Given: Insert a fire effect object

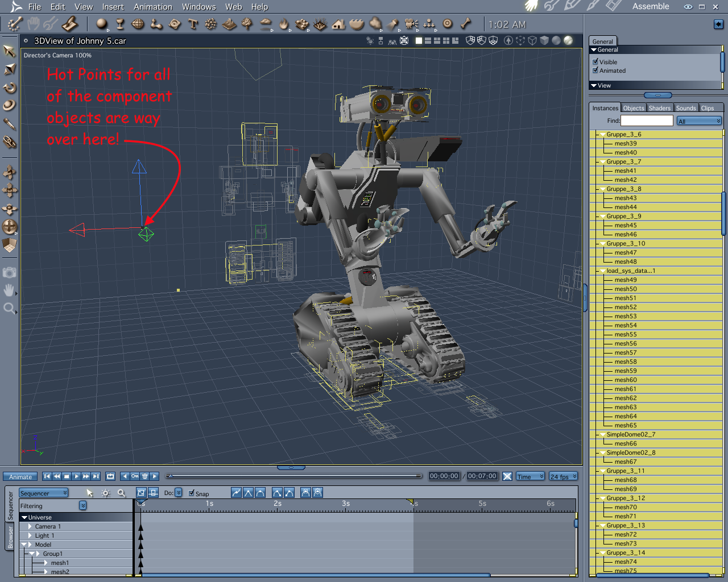Looking at the screenshot, I should 284,24.
